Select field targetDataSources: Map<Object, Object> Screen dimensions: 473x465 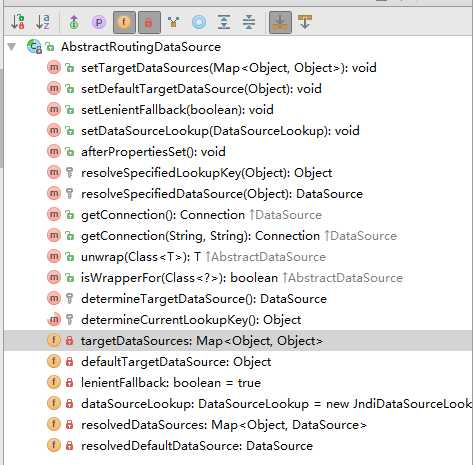[238, 341]
